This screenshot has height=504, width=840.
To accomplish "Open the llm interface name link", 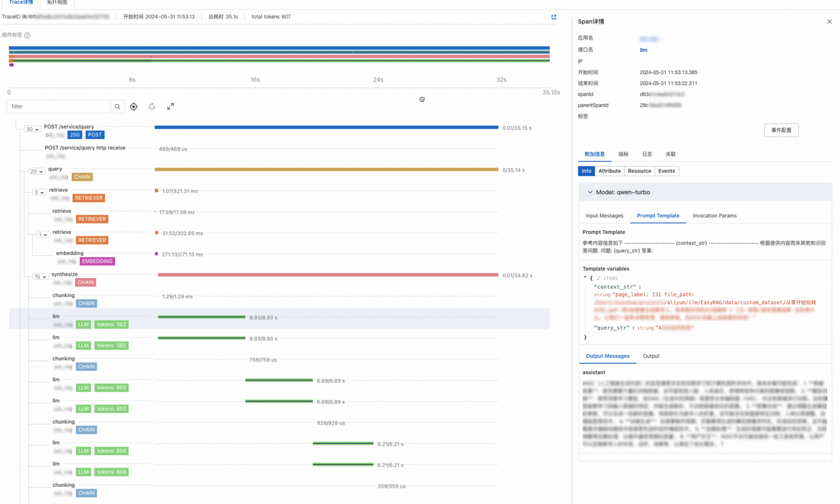I will coord(643,50).
